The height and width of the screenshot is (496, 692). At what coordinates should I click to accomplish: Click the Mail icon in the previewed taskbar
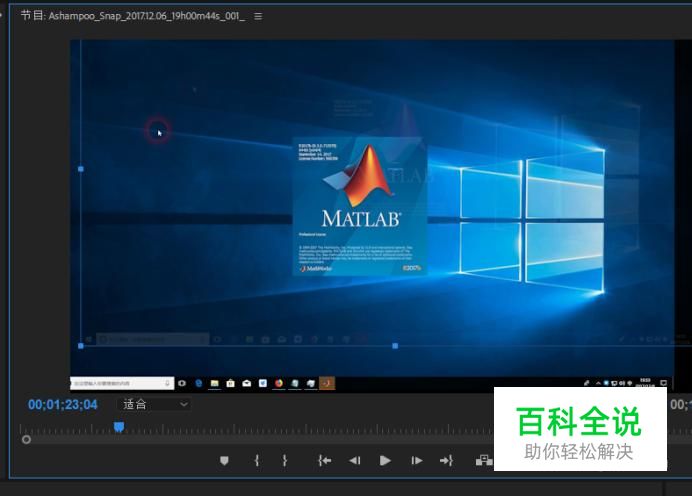pyautogui.click(x=247, y=383)
